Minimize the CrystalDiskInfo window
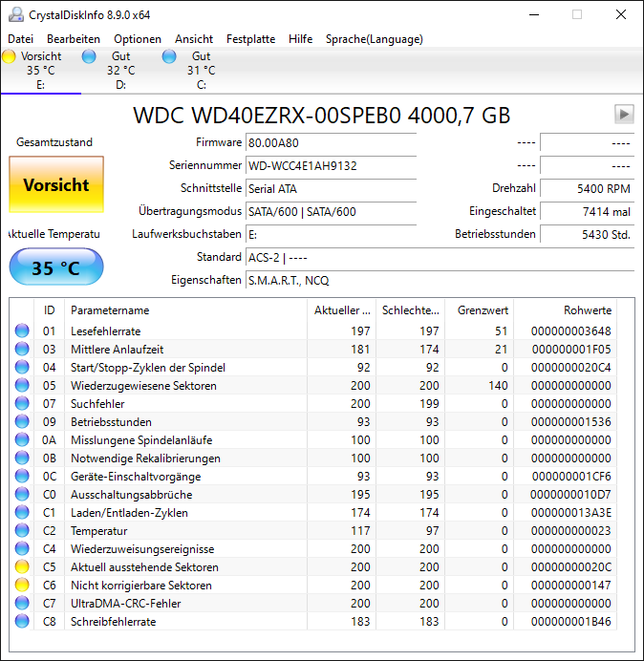Screen dimensions: 644x661 click(534, 14)
